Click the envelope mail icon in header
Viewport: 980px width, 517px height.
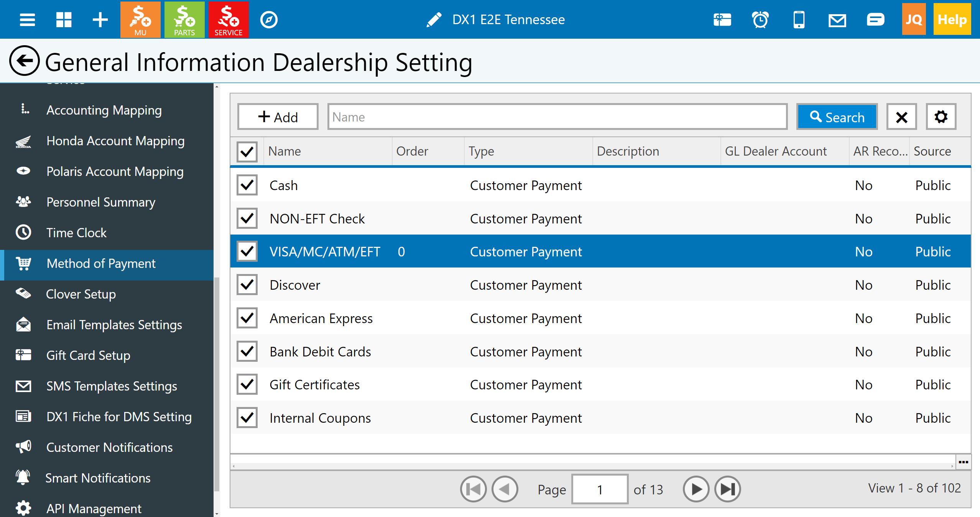coord(837,20)
